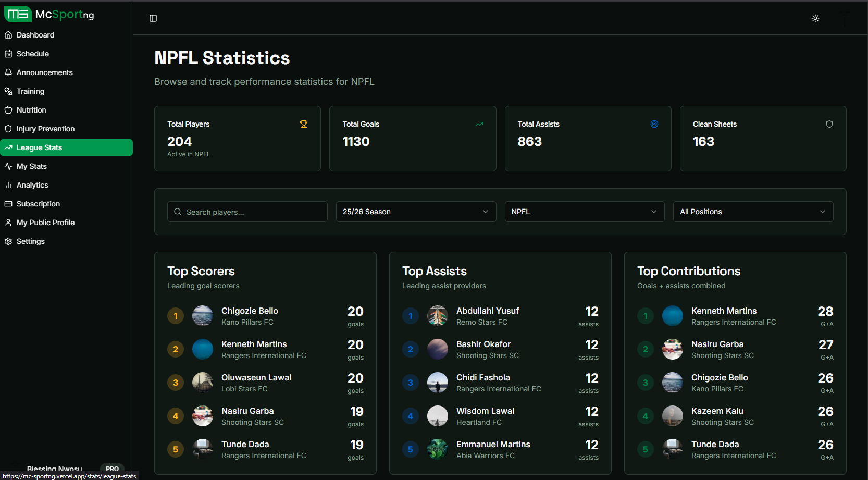Click the Analytics chart icon in the sidebar
The image size is (868, 480).
(8, 185)
